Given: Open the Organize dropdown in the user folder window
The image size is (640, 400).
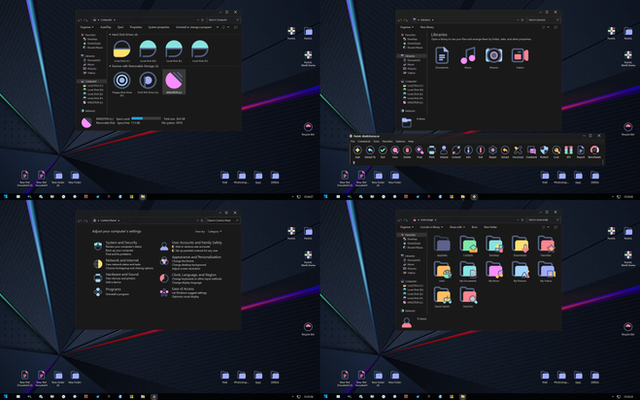Looking at the screenshot, I should pos(407,227).
